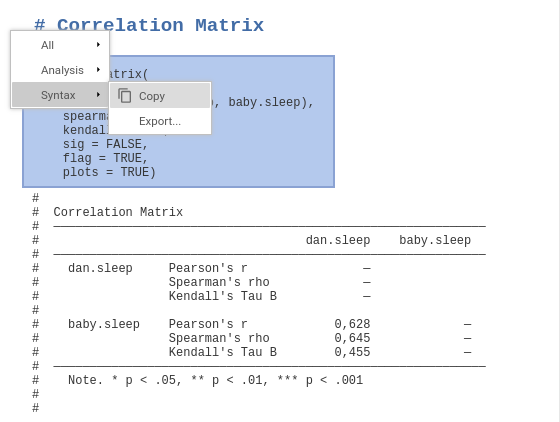The image size is (560, 422).
Task: Open the All submenu
Action: point(60,45)
